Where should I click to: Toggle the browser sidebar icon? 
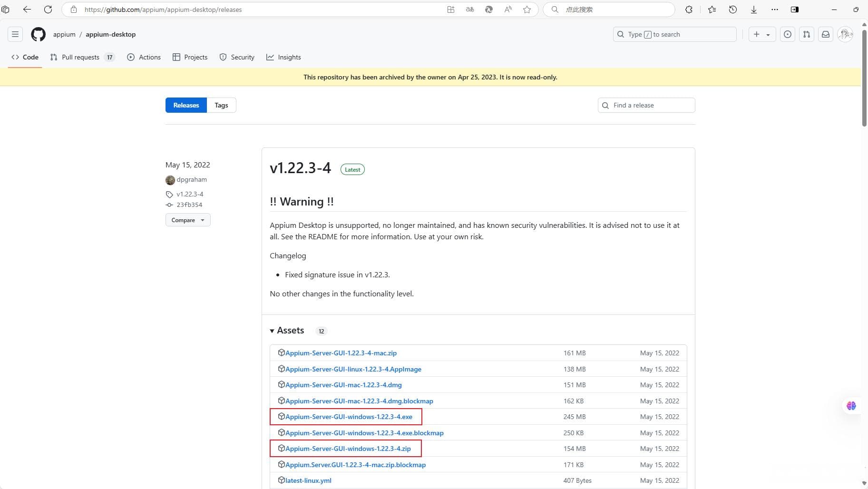click(x=795, y=10)
